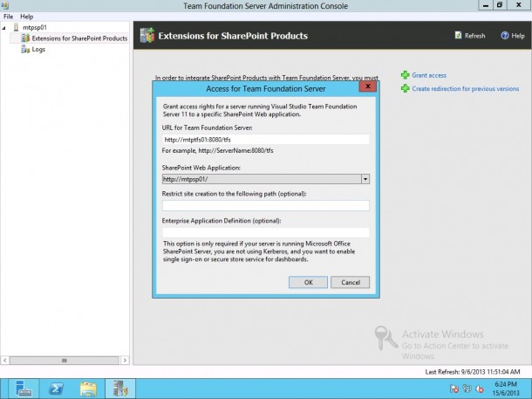The width and height of the screenshot is (532, 399).
Task: Click the plus icon beside Create redirection
Action: point(406,89)
